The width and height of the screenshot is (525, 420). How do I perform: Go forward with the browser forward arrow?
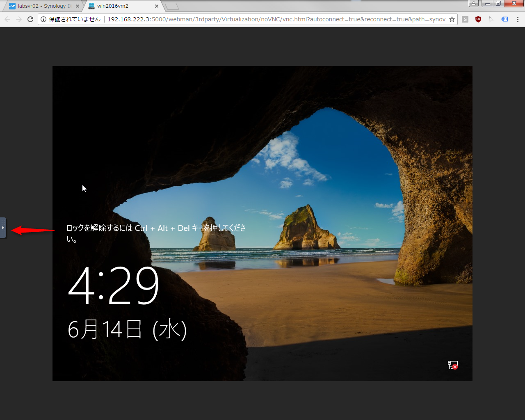click(x=19, y=19)
